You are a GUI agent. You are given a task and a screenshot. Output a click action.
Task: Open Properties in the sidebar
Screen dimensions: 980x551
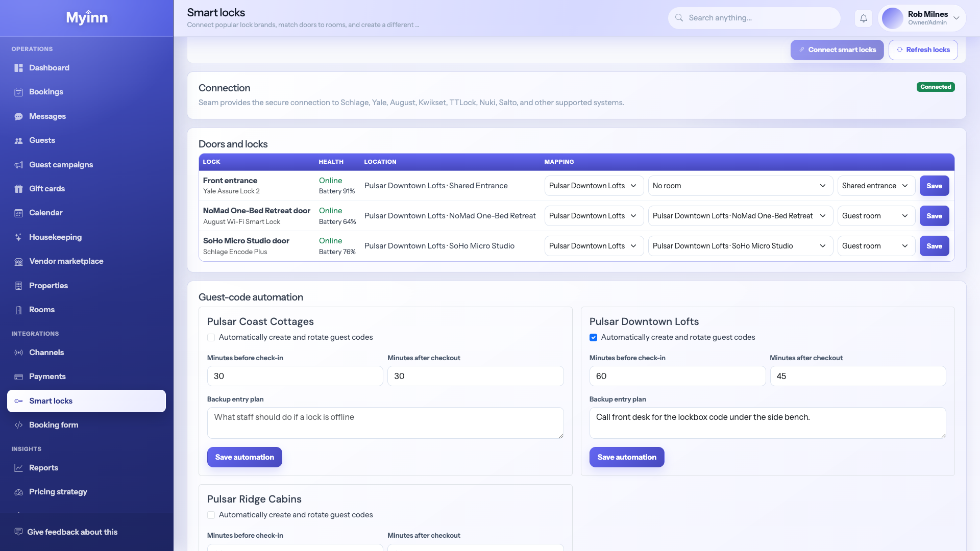click(x=86, y=286)
